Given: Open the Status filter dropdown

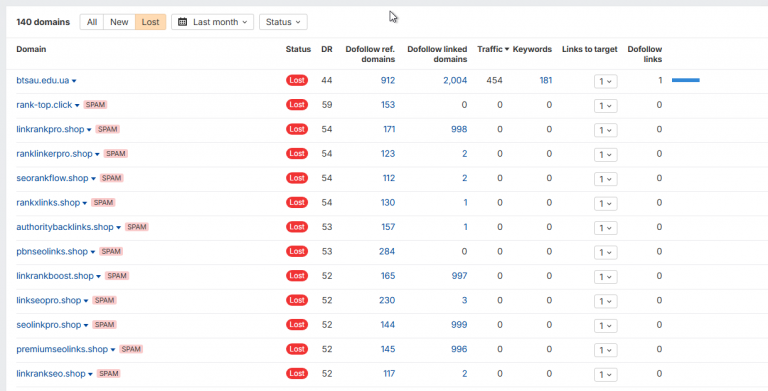Looking at the screenshot, I should point(283,22).
